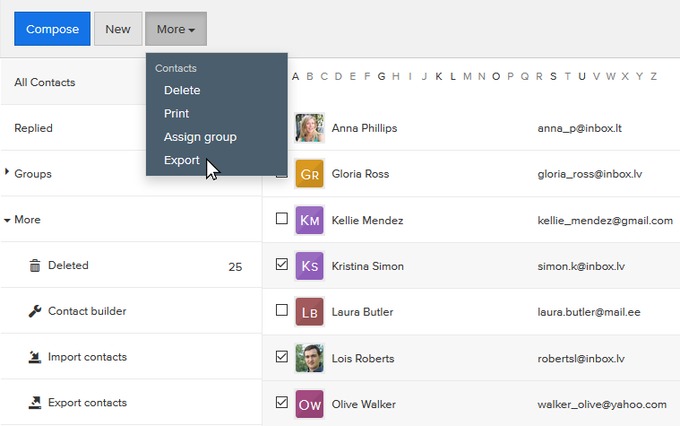Click the name Olive Walker
Viewport: 680px width, 426px height.
[364, 404]
